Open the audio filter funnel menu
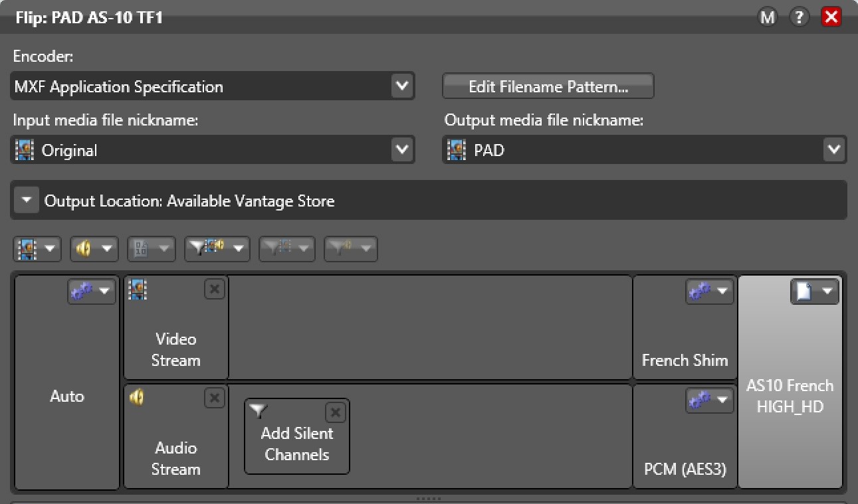 [350, 249]
